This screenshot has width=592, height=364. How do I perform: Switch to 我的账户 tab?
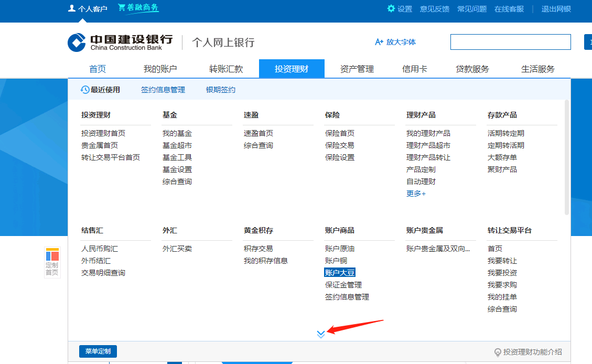pos(160,69)
